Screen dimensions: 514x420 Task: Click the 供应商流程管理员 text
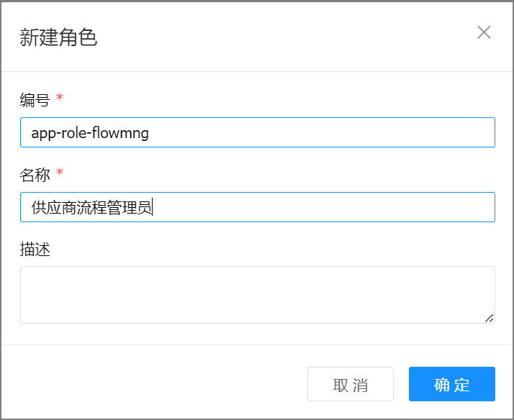(91, 208)
